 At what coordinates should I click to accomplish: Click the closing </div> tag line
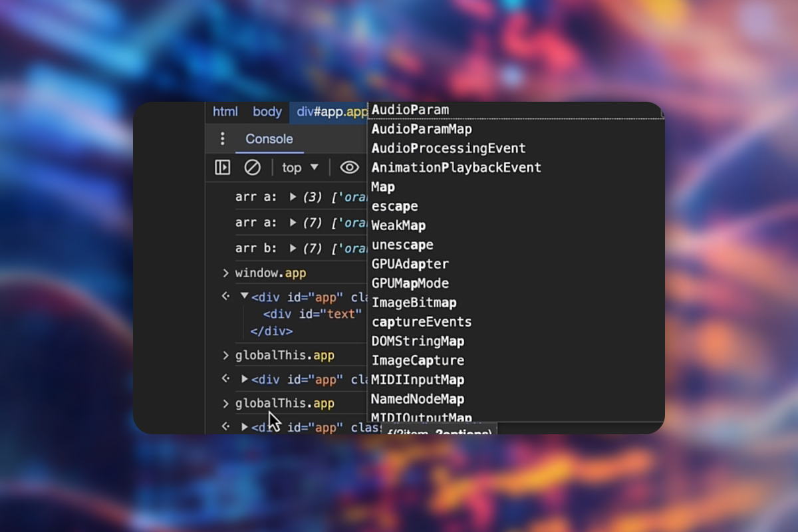point(271,331)
